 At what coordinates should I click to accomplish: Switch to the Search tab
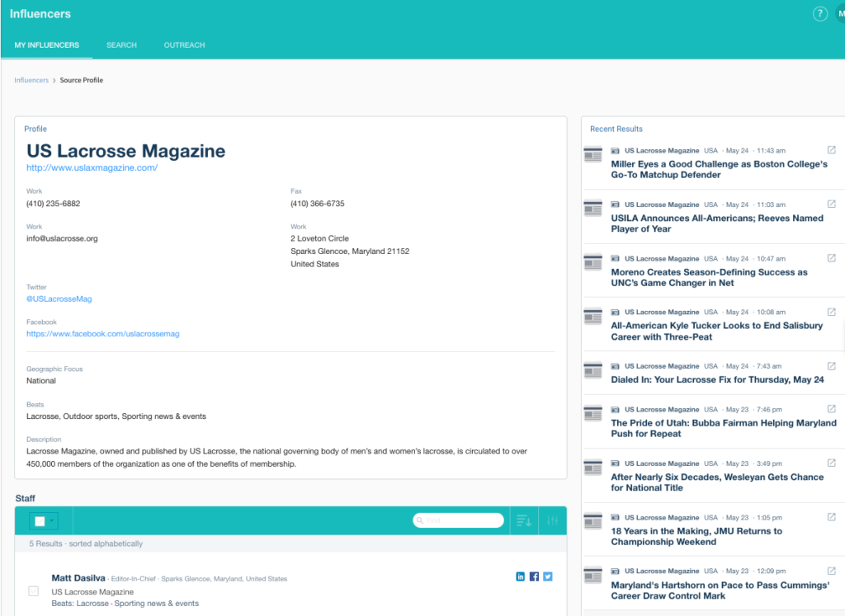pos(121,45)
